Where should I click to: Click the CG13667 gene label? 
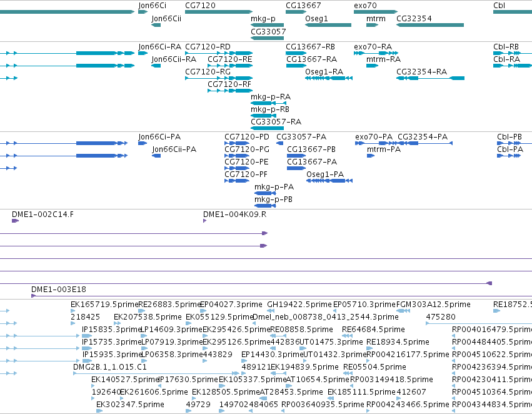point(303,6)
